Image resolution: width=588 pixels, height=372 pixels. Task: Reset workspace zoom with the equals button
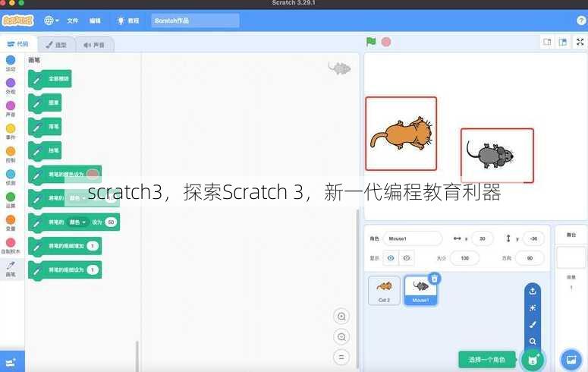341,357
